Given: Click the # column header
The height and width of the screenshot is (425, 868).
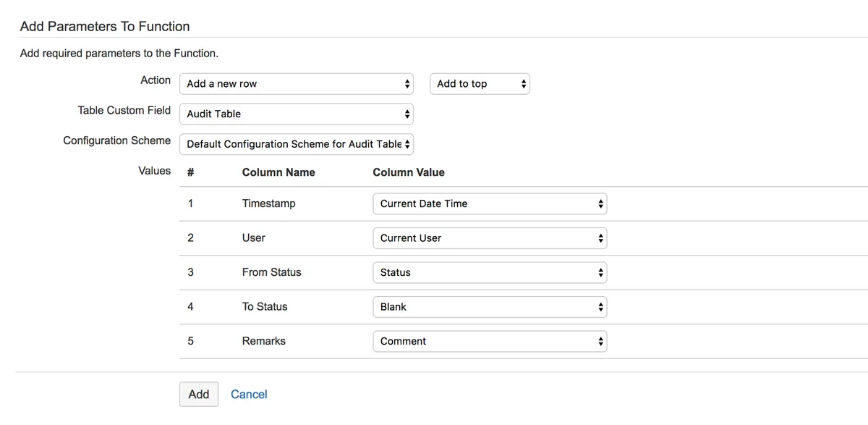Looking at the screenshot, I should point(190,172).
